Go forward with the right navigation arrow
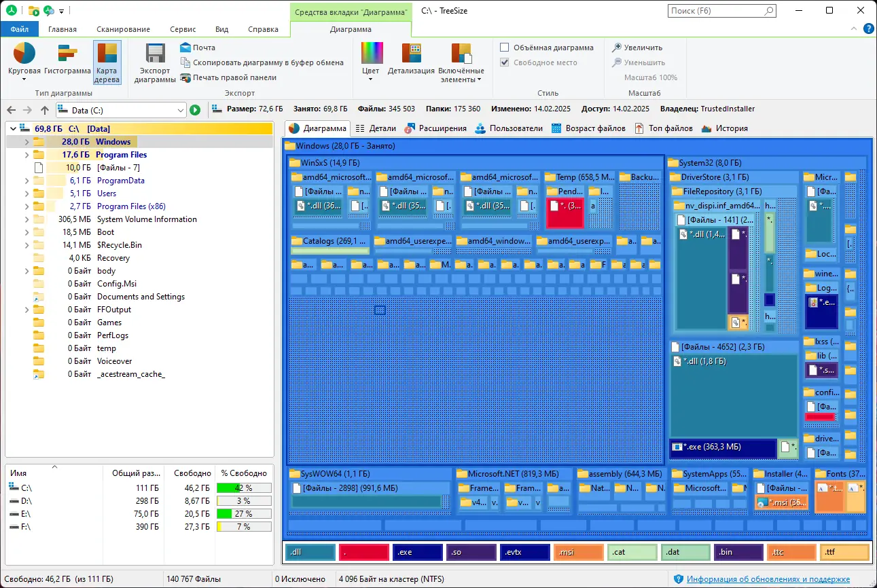Screen dimensions: 877x588 tap(28, 110)
